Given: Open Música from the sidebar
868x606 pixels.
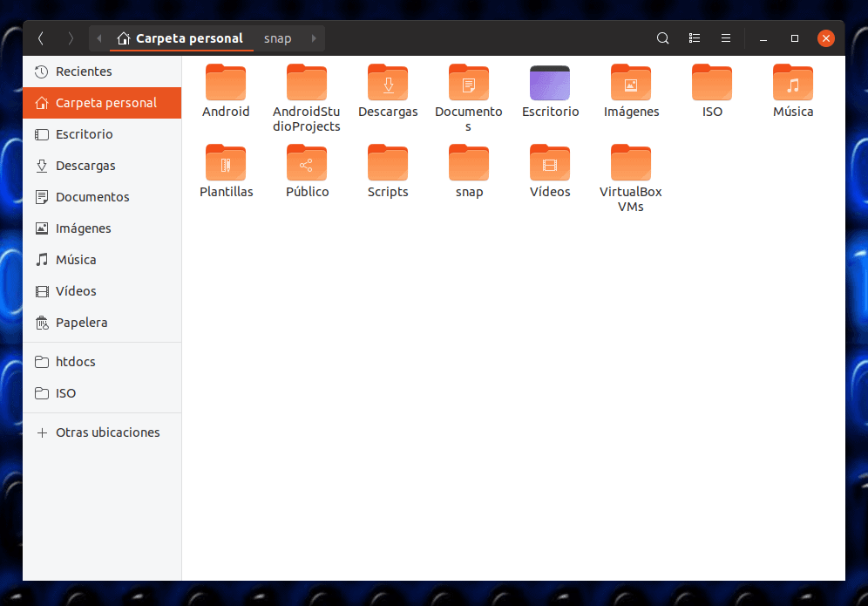Looking at the screenshot, I should coord(102,260).
